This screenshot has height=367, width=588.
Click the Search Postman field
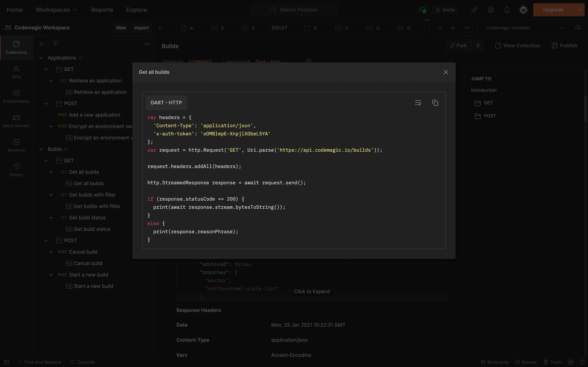298,10
